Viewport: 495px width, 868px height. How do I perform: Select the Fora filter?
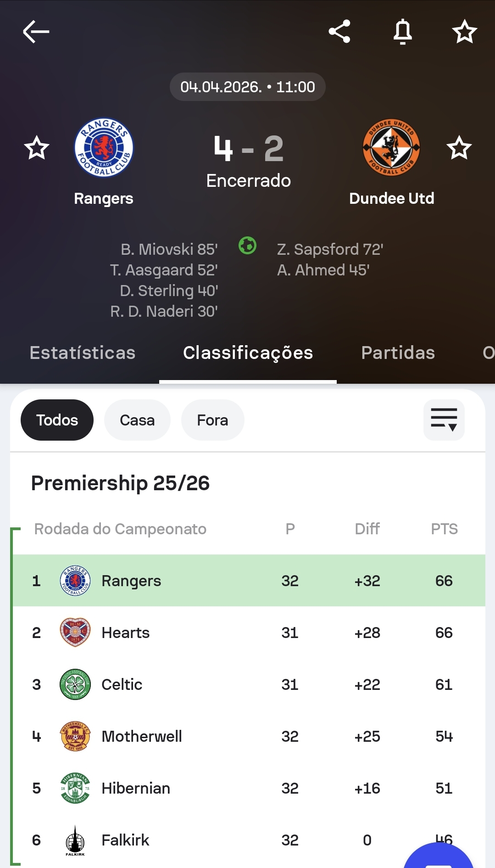point(212,420)
